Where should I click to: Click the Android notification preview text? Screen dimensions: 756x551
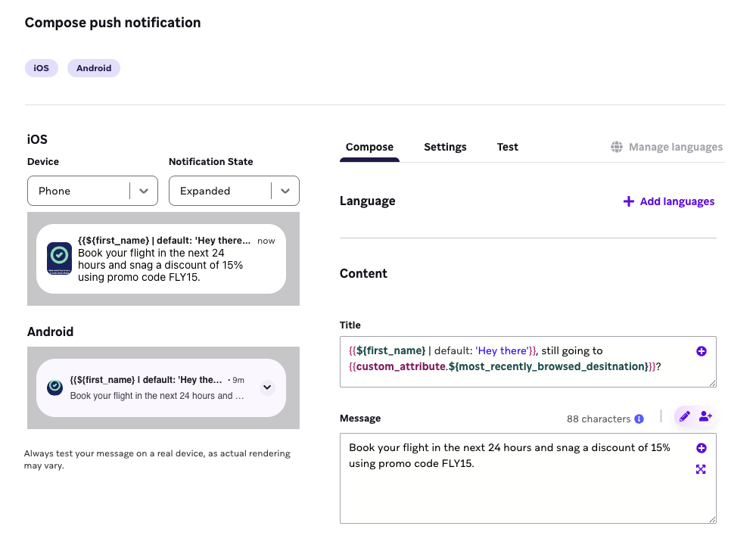tap(157, 396)
